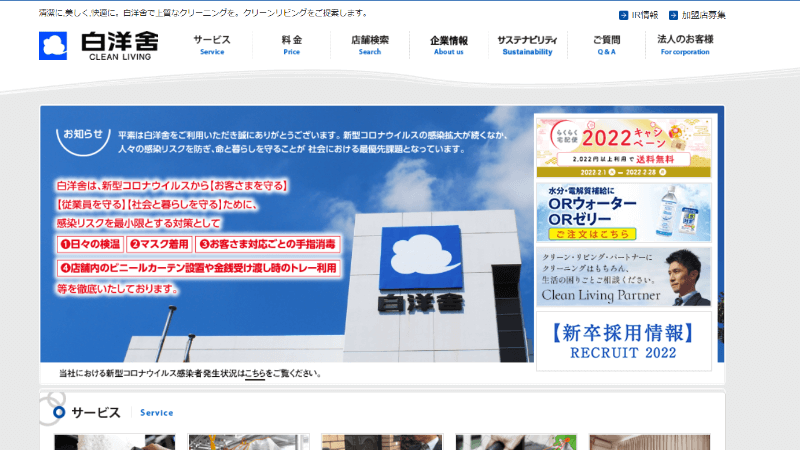Click the ②マスク着用 label
The width and height of the screenshot is (800, 450).
coord(159,244)
